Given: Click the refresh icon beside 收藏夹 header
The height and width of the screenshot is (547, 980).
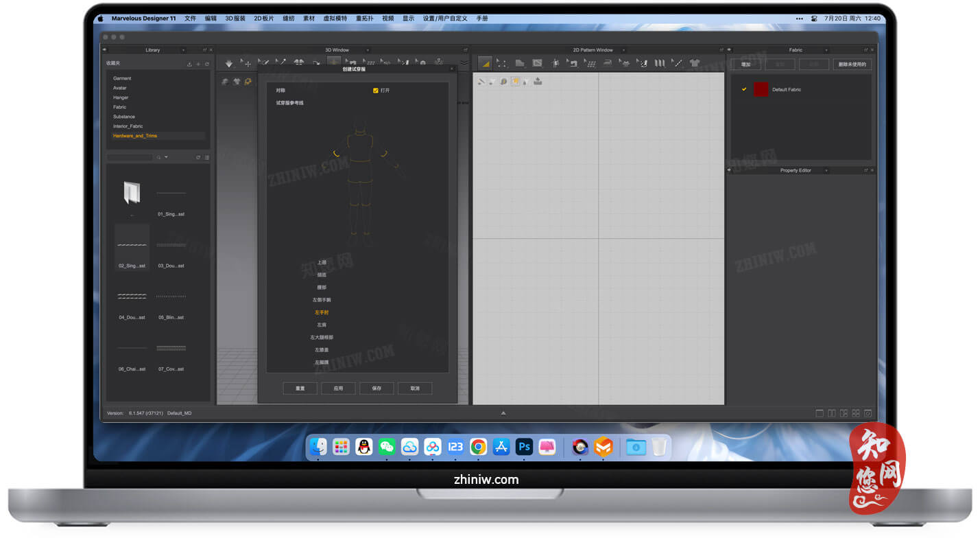Looking at the screenshot, I should click(x=206, y=64).
